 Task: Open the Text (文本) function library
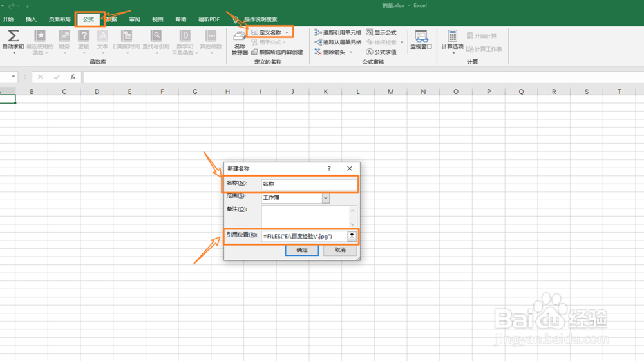[x=102, y=41]
